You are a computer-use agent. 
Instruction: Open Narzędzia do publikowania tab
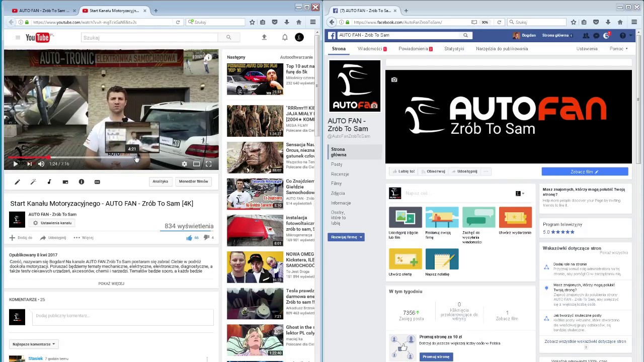click(x=502, y=49)
